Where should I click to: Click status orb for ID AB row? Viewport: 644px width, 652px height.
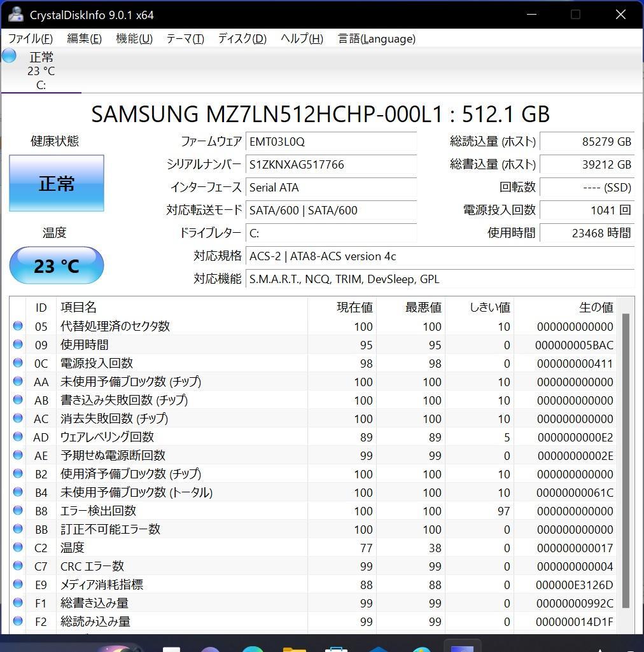17,399
